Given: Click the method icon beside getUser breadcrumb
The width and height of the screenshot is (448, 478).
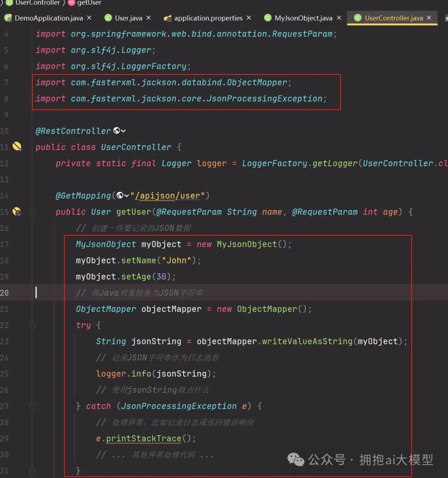Looking at the screenshot, I should [x=71, y=3].
